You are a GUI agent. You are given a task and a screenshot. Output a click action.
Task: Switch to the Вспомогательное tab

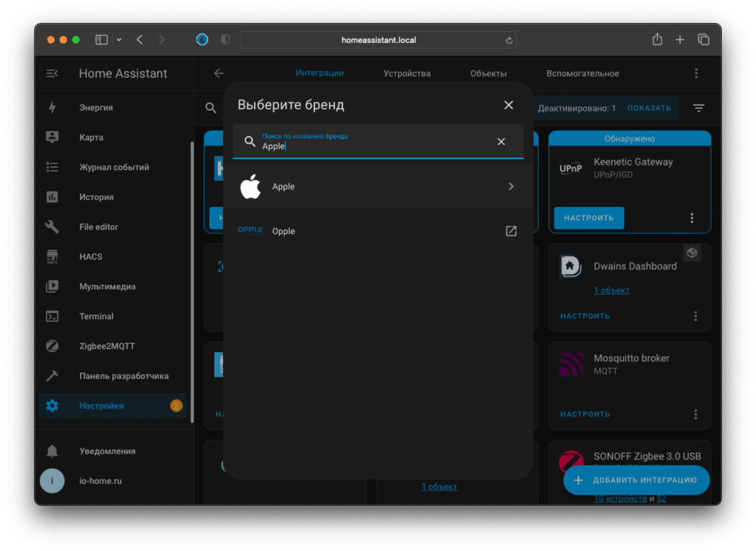[x=583, y=73]
